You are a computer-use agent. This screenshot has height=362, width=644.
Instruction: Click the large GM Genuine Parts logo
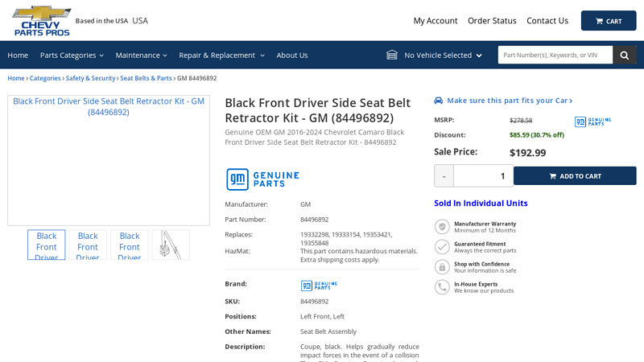pos(262,179)
